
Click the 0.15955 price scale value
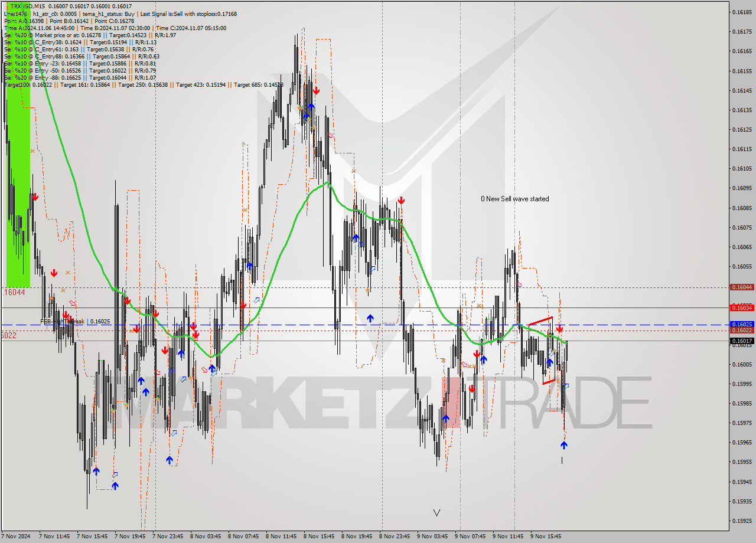coord(742,462)
